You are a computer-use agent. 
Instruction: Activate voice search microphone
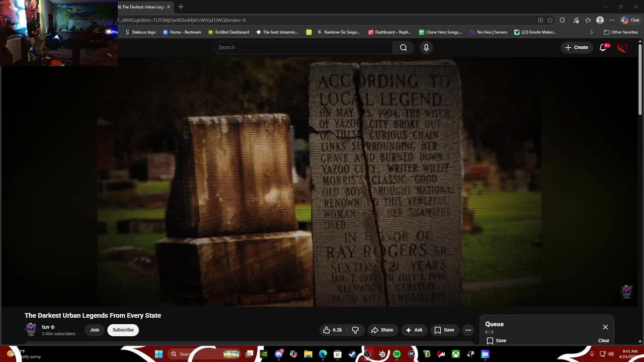(x=426, y=47)
